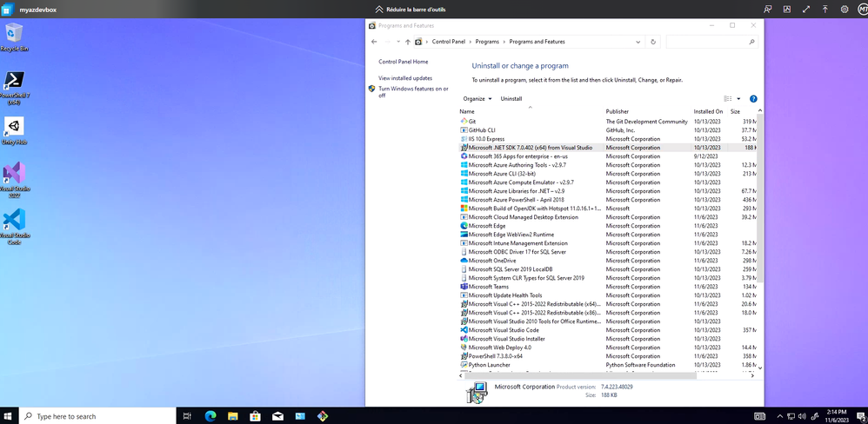Click the volume icon in system tray
The height and width of the screenshot is (424, 868).
[802, 415]
